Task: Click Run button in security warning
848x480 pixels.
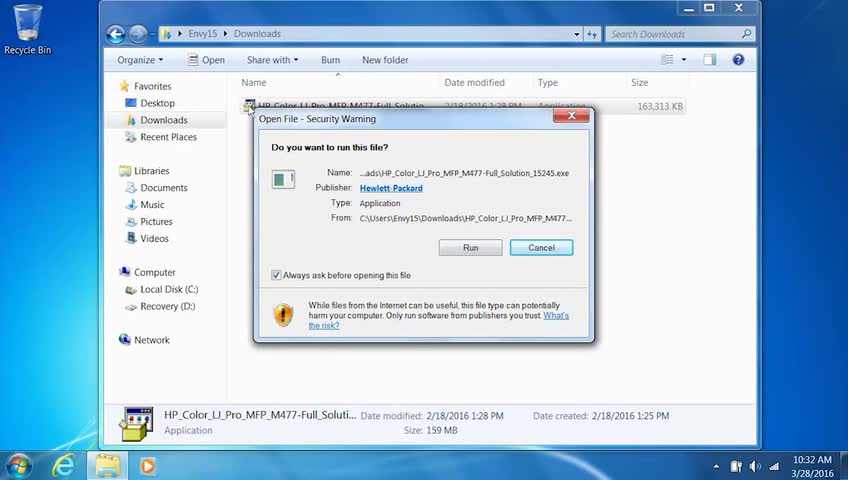Action: click(471, 248)
